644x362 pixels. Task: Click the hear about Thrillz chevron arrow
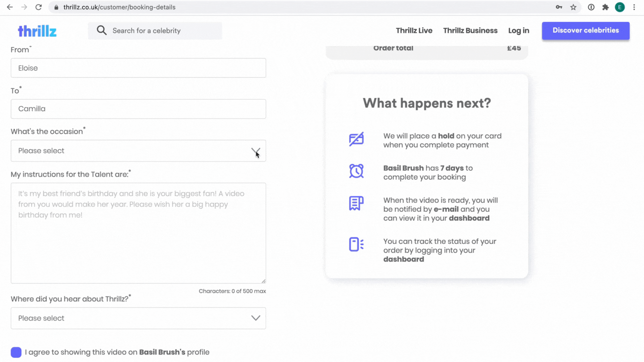pos(256,318)
